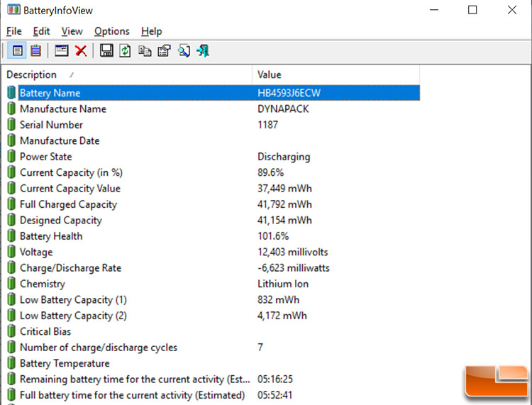The height and width of the screenshot is (405, 532).
Task: Select the Designed Capacity row label
Action: (x=61, y=221)
